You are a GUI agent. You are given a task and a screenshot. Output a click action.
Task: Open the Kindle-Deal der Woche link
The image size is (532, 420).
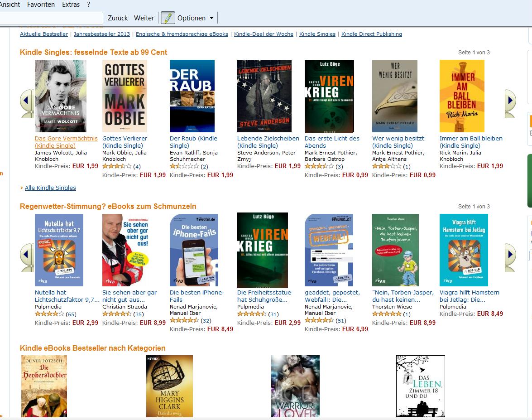click(x=264, y=34)
